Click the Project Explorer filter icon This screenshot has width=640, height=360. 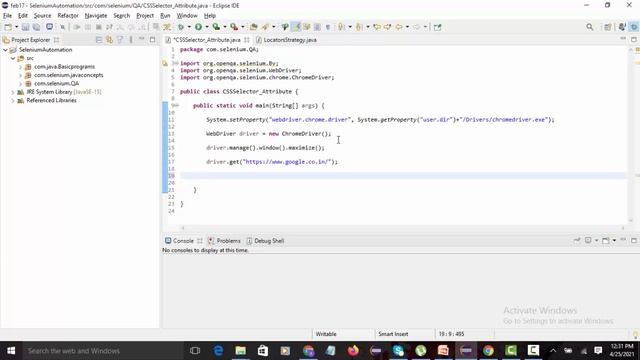pyautogui.click(x=120, y=40)
